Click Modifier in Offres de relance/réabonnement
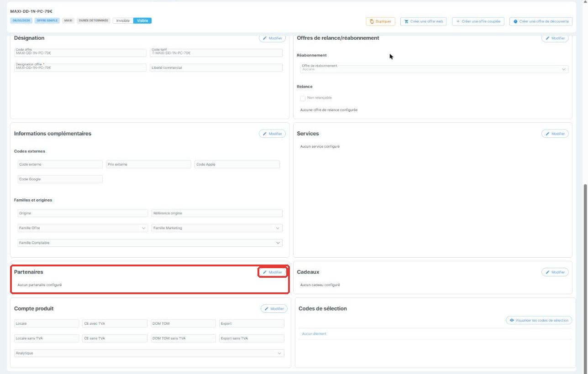 pyautogui.click(x=555, y=38)
